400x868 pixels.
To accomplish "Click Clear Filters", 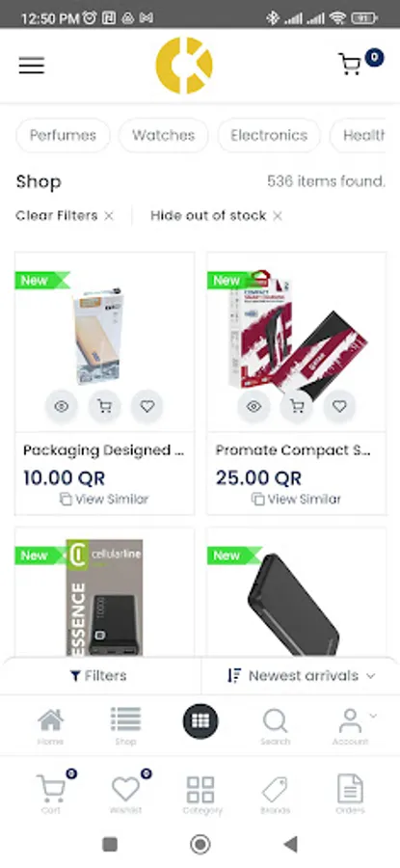I will tap(57, 215).
